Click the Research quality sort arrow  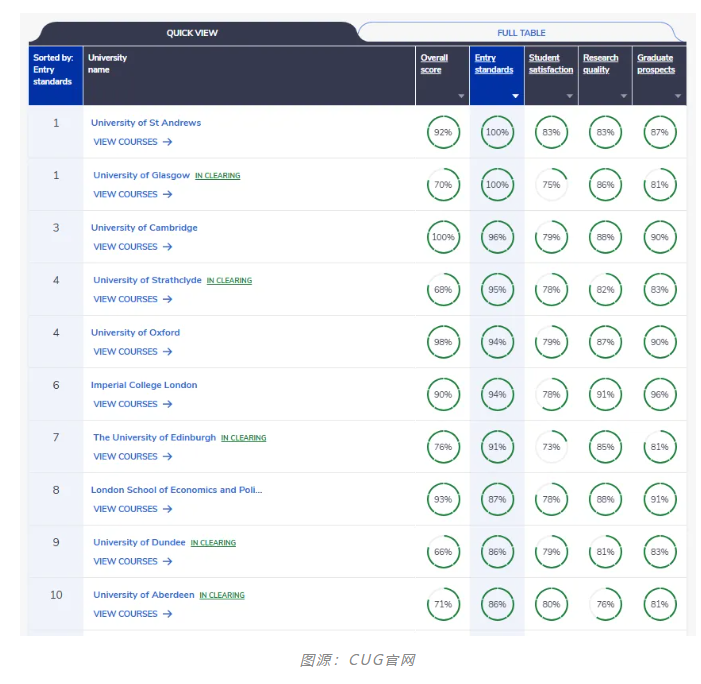click(x=624, y=96)
